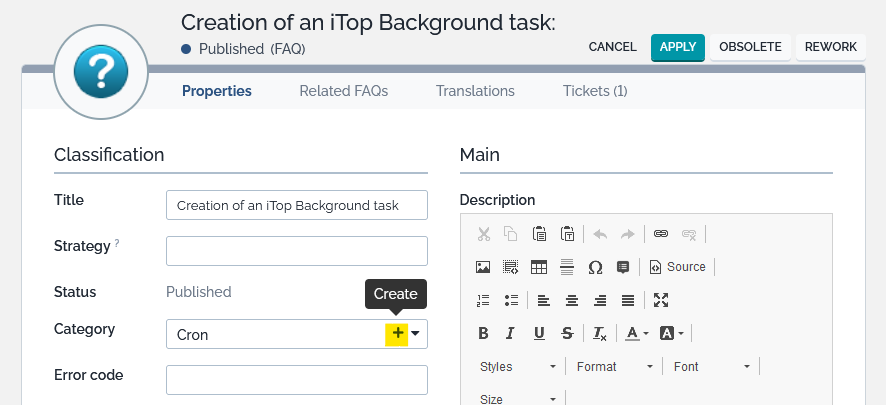The width and height of the screenshot is (886, 405).
Task: Align text left
Action: [544, 301]
